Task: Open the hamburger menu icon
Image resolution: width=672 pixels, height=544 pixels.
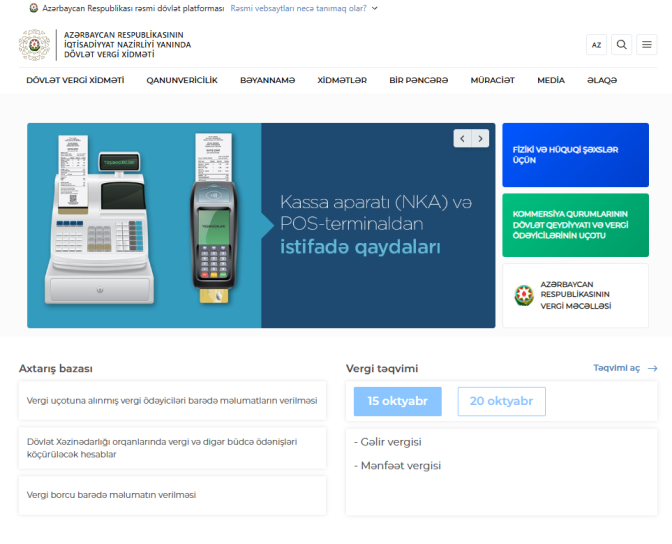Action: [647, 45]
